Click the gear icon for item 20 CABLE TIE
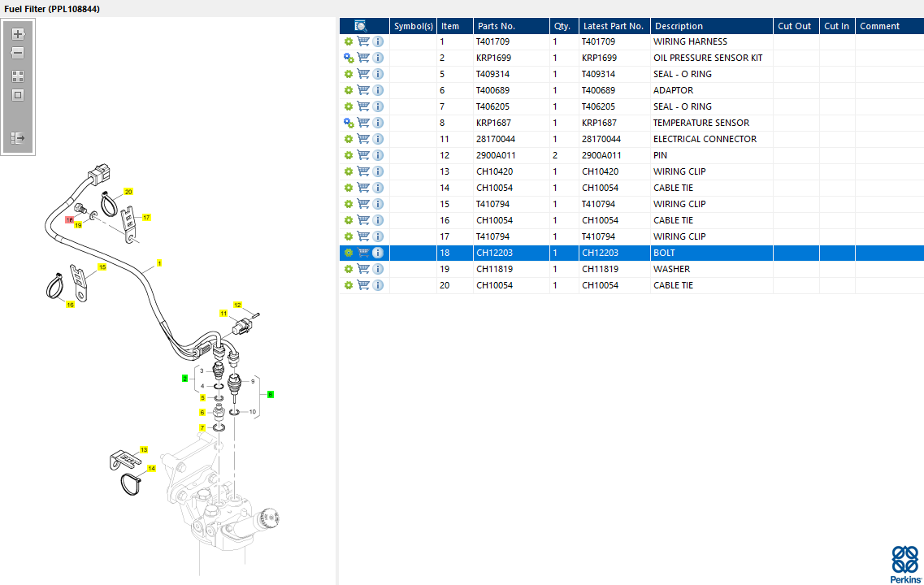 [x=349, y=285]
